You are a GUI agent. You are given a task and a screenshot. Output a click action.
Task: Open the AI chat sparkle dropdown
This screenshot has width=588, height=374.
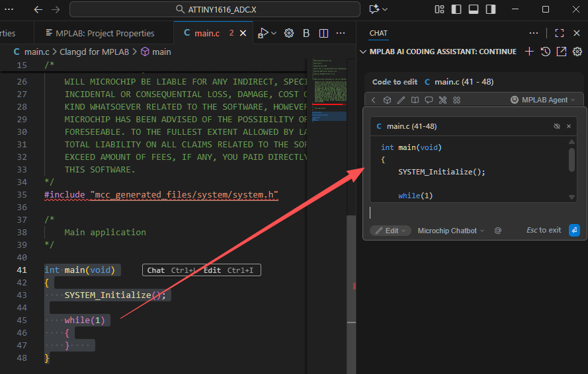click(378, 9)
